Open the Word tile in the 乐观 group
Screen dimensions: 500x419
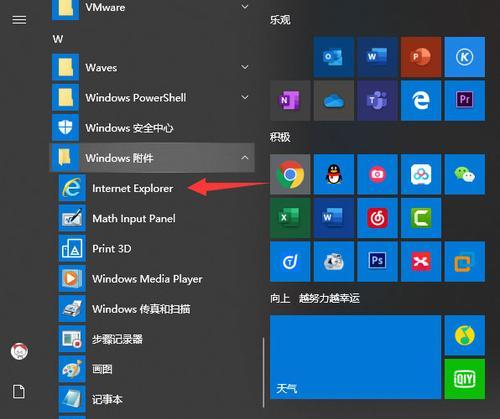coord(377,57)
